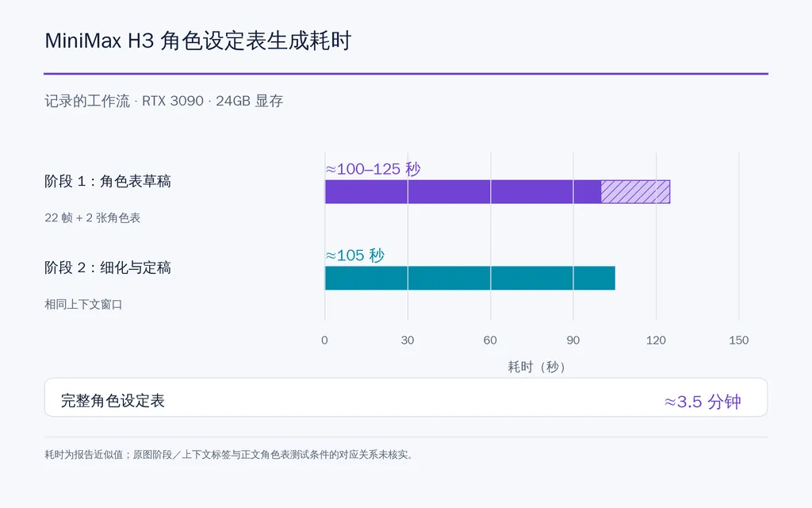Click axis tick label "120"
The image size is (812, 508).
[656, 341]
